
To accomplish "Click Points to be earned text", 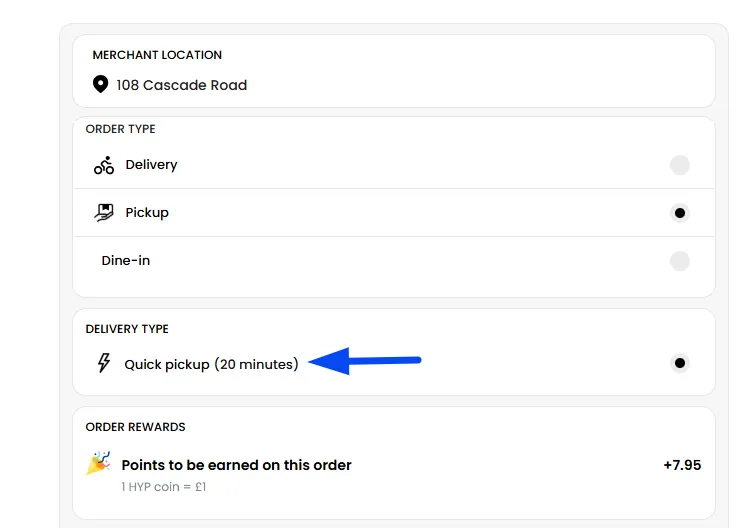I will pyautogui.click(x=236, y=465).
